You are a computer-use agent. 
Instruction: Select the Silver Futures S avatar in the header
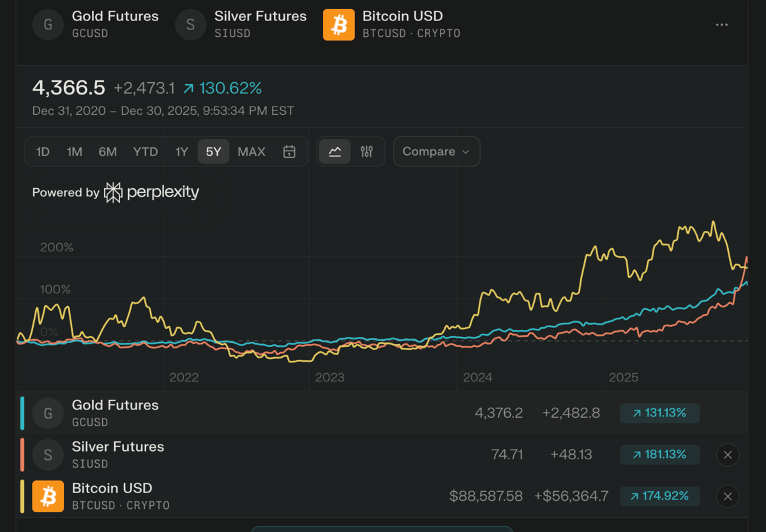pos(190,24)
